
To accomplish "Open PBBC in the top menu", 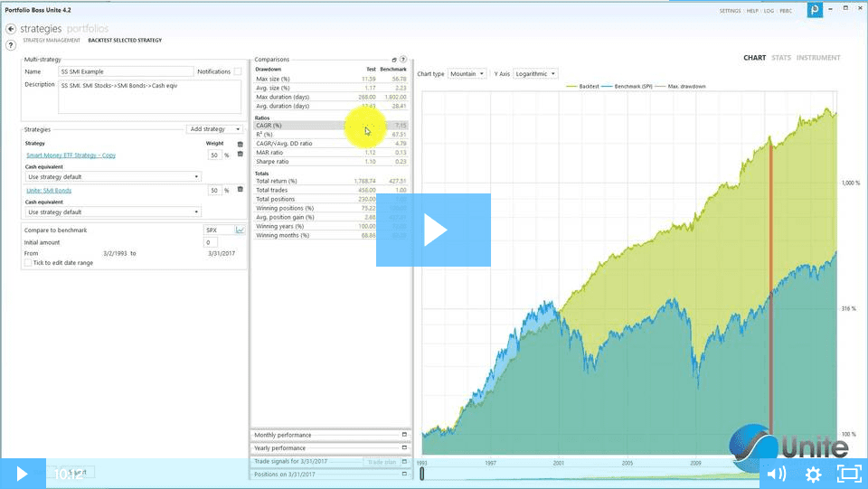I will (x=786, y=11).
